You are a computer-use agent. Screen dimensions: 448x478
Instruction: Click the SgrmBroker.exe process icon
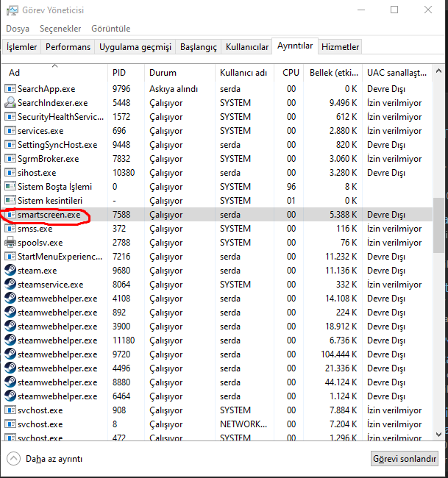click(x=10, y=159)
